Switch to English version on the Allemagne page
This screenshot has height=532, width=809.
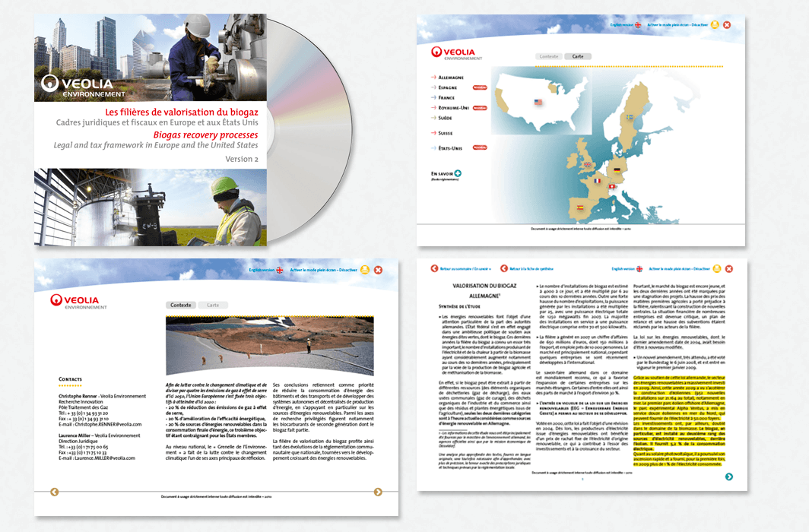[627, 269]
